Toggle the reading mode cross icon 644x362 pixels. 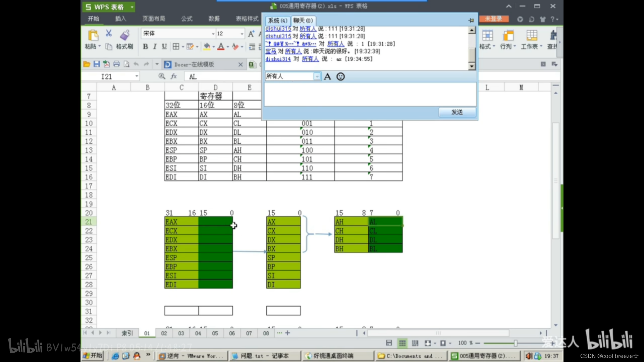pos(428,343)
